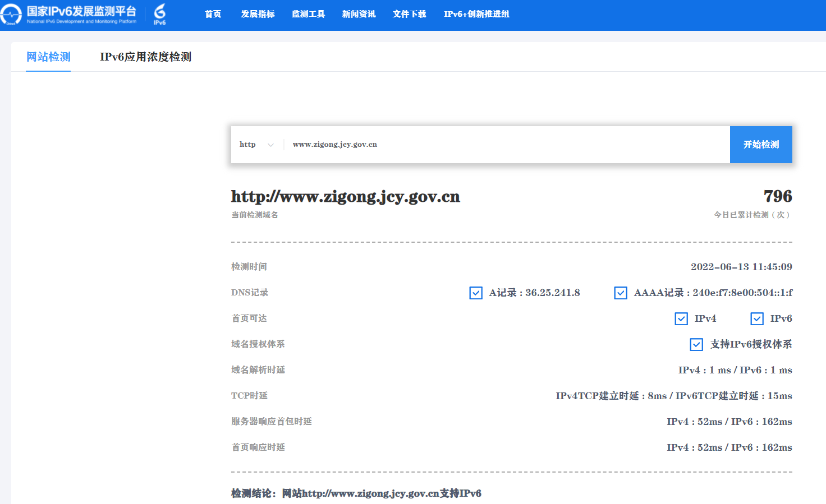Open IPv6+创新推进组 navigation link
This screenshot has height=504, width=826.
[476, 14]
